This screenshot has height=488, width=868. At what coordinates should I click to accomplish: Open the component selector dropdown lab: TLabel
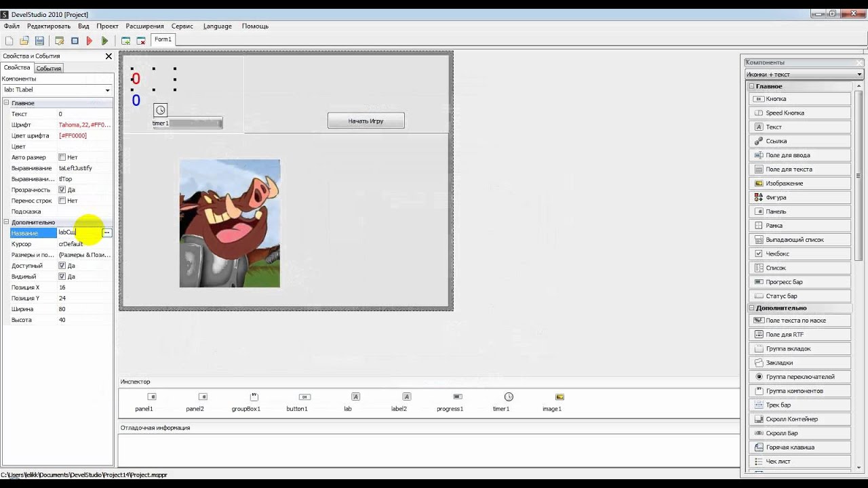[x=57, y=89]
